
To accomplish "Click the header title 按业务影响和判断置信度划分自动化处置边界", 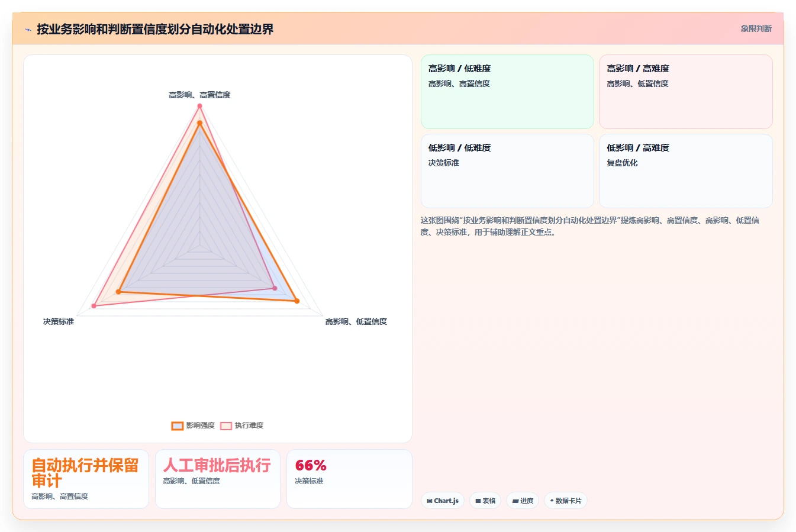I will click(155, 29).
